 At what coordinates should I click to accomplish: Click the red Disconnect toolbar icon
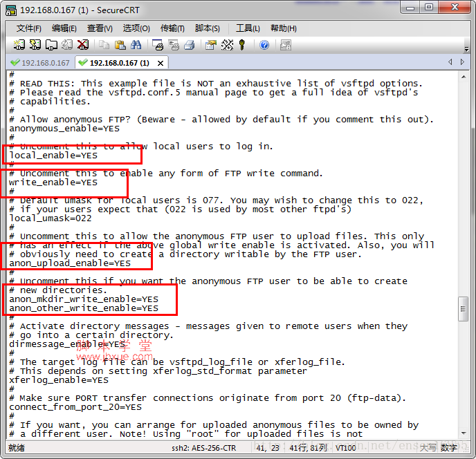tap(83, 45)
